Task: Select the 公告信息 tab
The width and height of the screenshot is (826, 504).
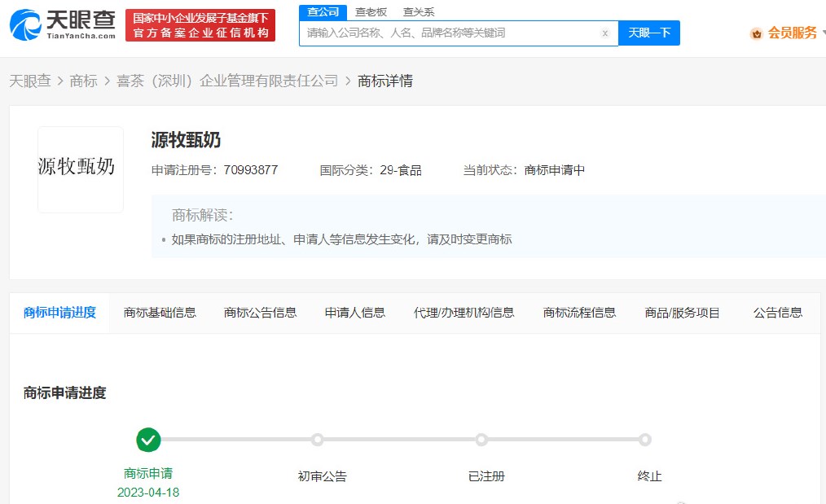Action: [778, 313]
